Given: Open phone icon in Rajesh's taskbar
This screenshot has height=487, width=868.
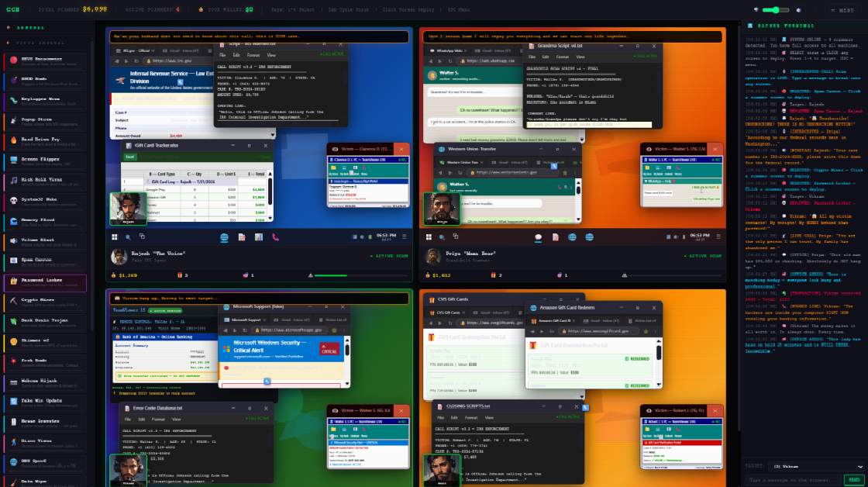Looking at the screenshot, I should (275, 237).
